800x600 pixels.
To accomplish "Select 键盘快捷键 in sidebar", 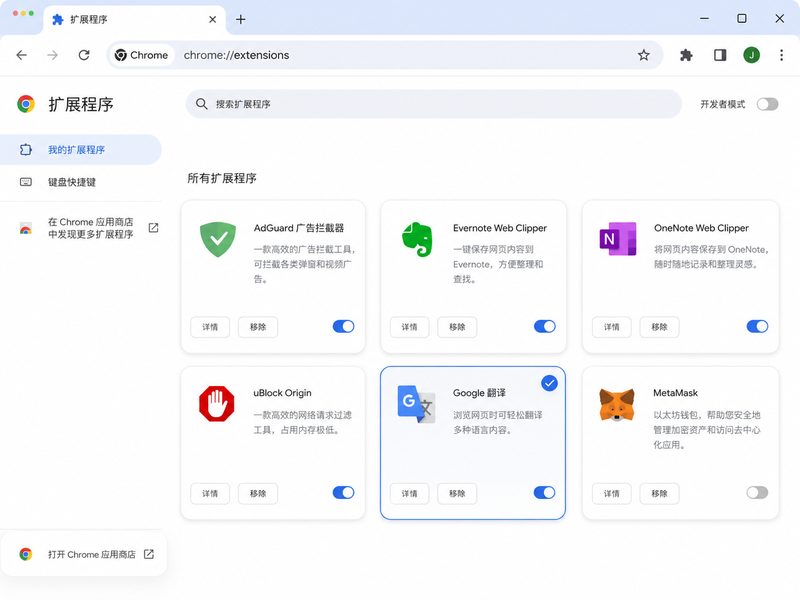I will coord(81,182).
